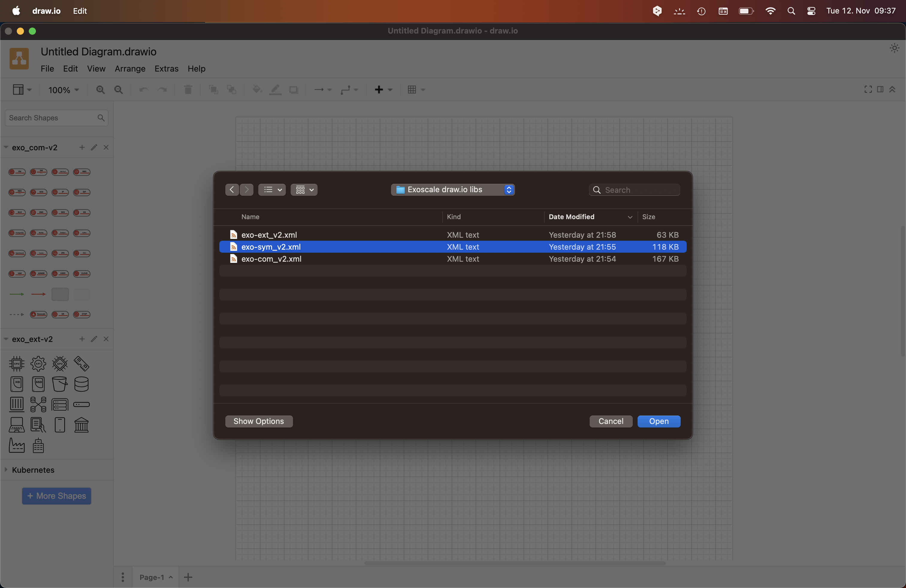Toggle the light/dark appearance sun icon
This screenshot has height=588, width=906.
coord(894,48)
